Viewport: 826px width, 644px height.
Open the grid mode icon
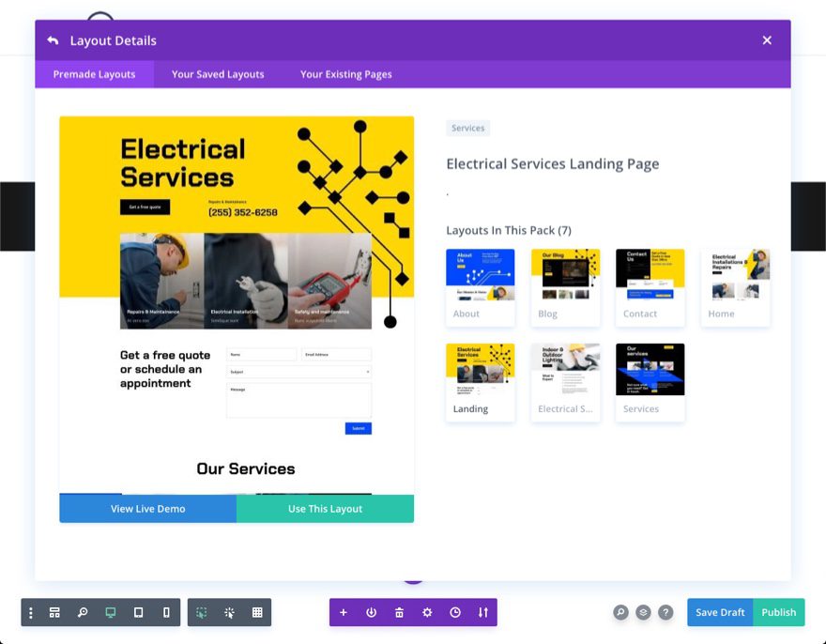click(x=257, y=612)
